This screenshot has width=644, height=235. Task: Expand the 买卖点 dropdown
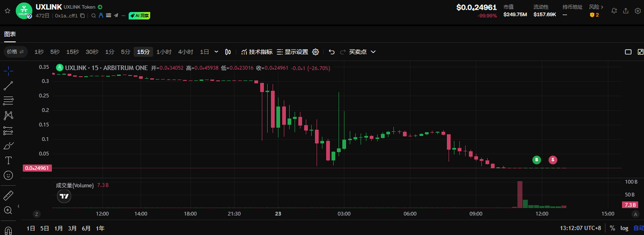[x=362, y=52]
